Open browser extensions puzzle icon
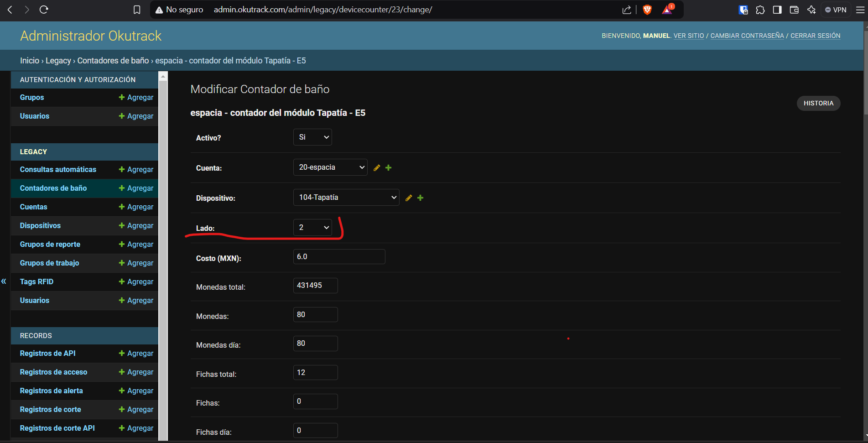 [x=760, y=10]
